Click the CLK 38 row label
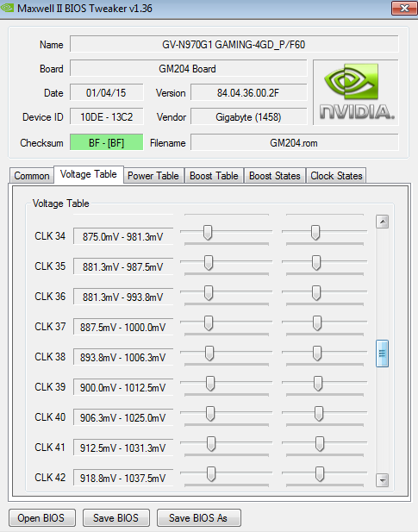Viewport: 418px width, 532px height. (50, 357)
